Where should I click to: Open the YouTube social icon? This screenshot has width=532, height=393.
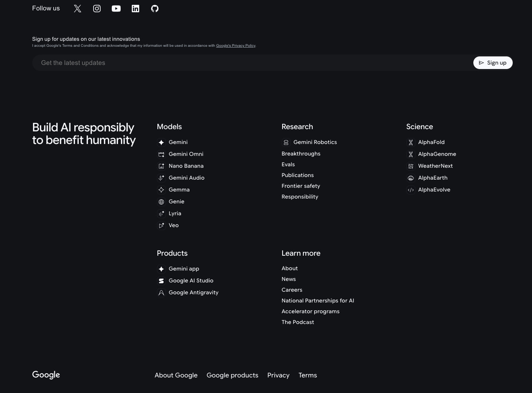(x=116, y=9)
